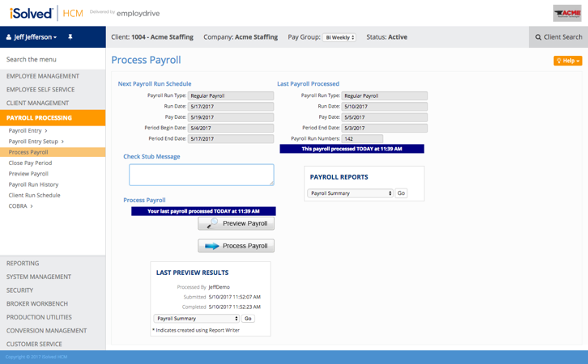Image resolution: width=588 pixels, height=364 pixels.
Task: Click the pin icon next to Jeff Jefferson
Action: (x=70, y=37)
